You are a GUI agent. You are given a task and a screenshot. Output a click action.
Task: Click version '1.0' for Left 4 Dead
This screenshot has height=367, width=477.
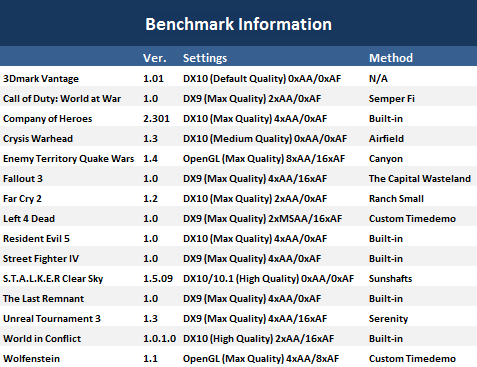pyautogui.click(x=150, y=219)
